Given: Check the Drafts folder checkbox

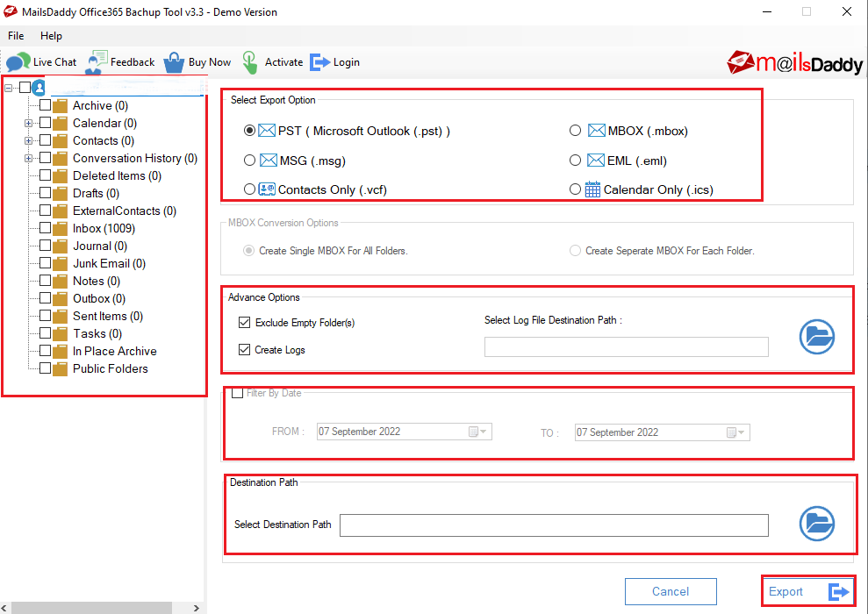Looking at the screenshot, I should pyautogui.click(x=46, y=192).
